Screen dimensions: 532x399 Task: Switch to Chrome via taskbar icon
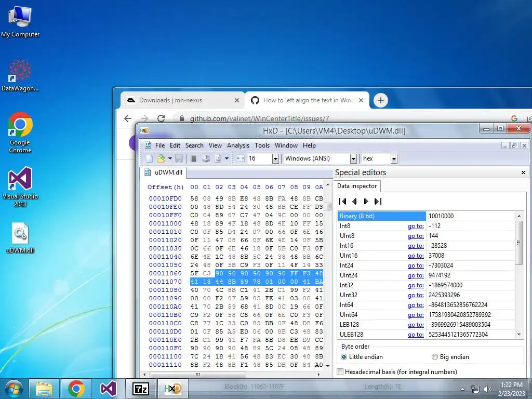(76, 389)
